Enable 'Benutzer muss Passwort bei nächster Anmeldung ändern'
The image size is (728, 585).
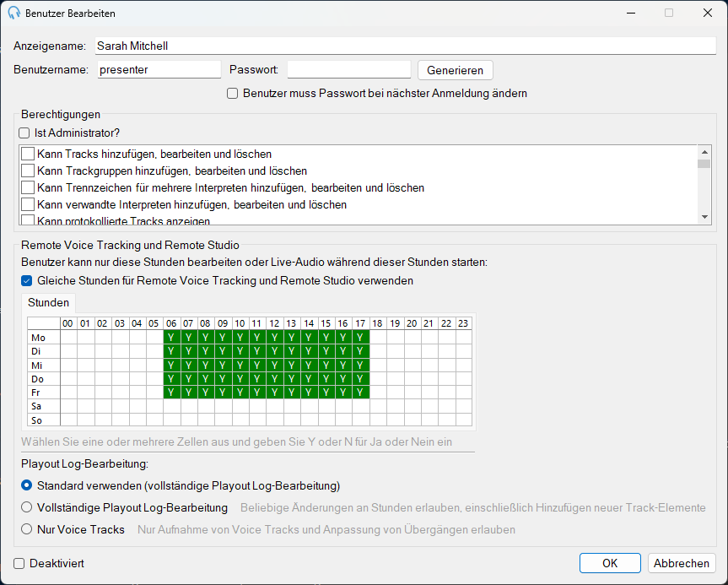(x=232, y=94)
